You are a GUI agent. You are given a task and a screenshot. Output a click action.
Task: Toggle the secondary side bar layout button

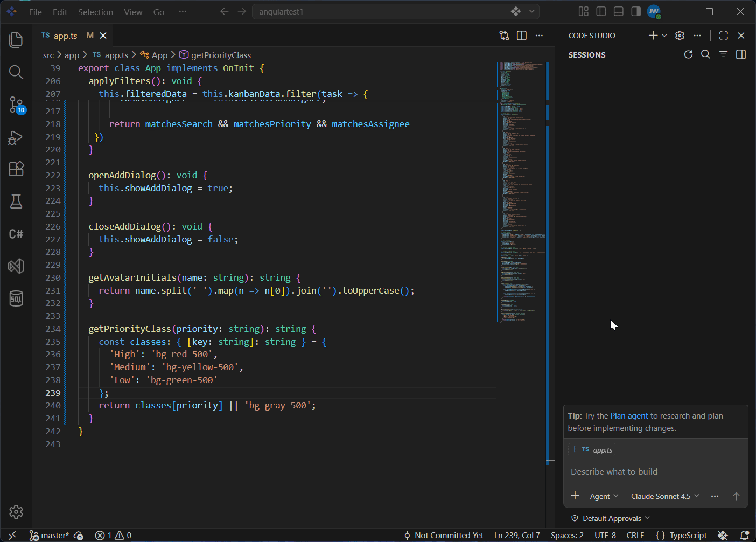click(636, 11)
